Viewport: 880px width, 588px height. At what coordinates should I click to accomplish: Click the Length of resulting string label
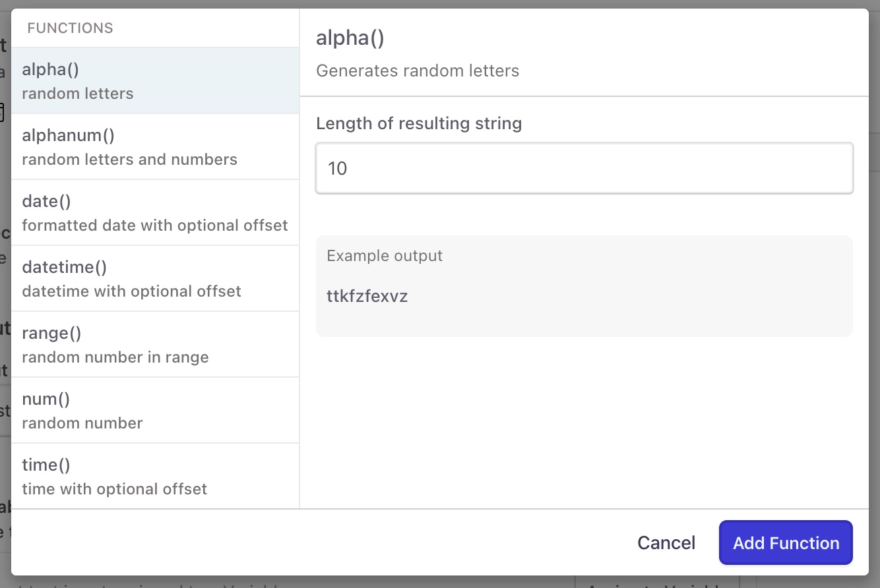419,123
